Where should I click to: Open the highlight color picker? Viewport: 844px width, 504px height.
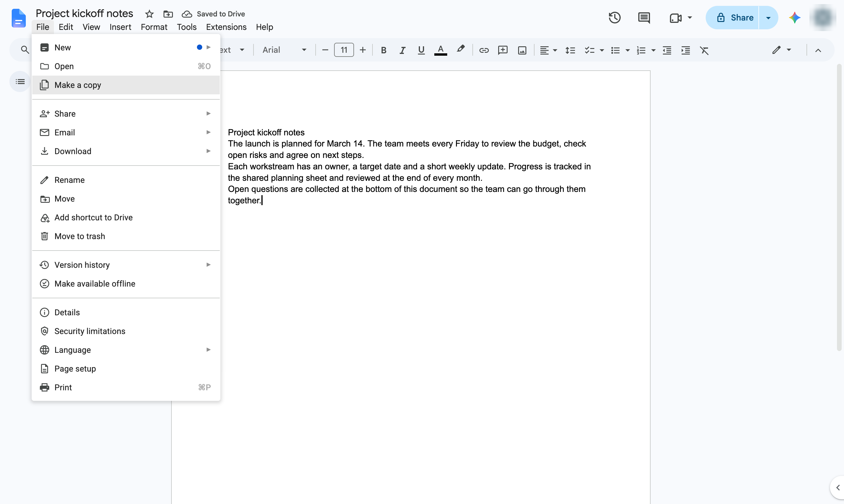tap(460, 50)
